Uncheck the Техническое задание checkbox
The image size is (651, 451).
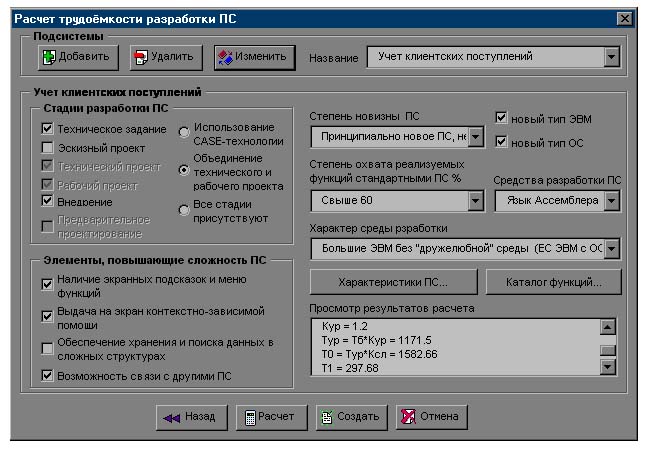pos(47,129)
